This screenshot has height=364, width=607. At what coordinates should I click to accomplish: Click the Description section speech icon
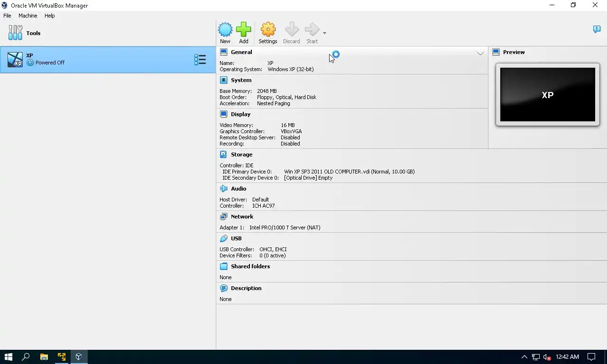[x=223, y=288]
